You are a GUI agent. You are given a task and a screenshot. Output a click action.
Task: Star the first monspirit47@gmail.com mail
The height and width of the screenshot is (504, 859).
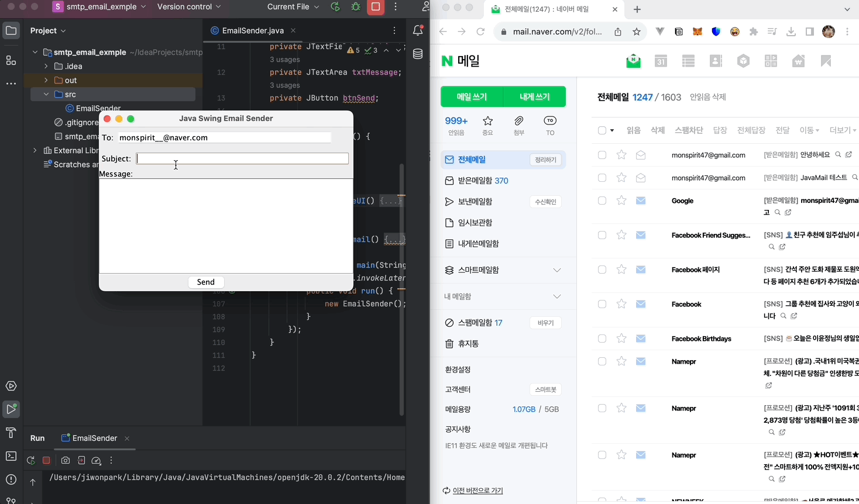point(621,155)
